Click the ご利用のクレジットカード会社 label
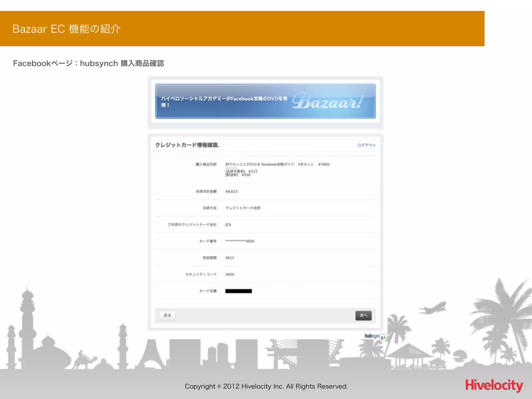This screenshot has height=399, width=532. [192, 225]
